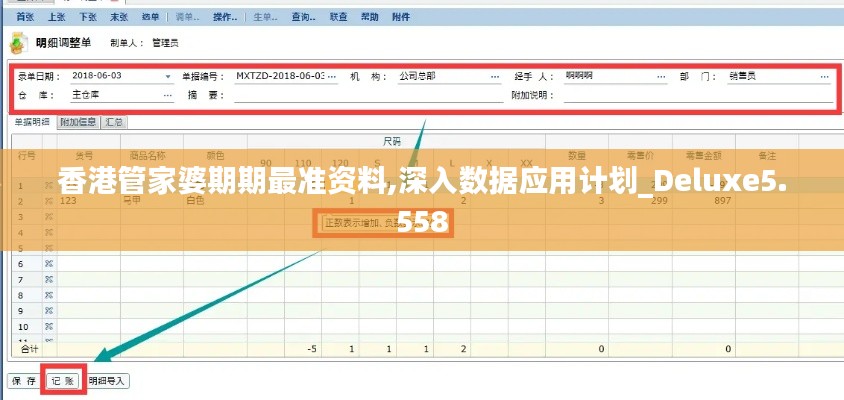The height and width of the screenshot is (400, 844).
Task: Click the delete icon in row 6
Action: pyautogui.click(x=49, y=264)
